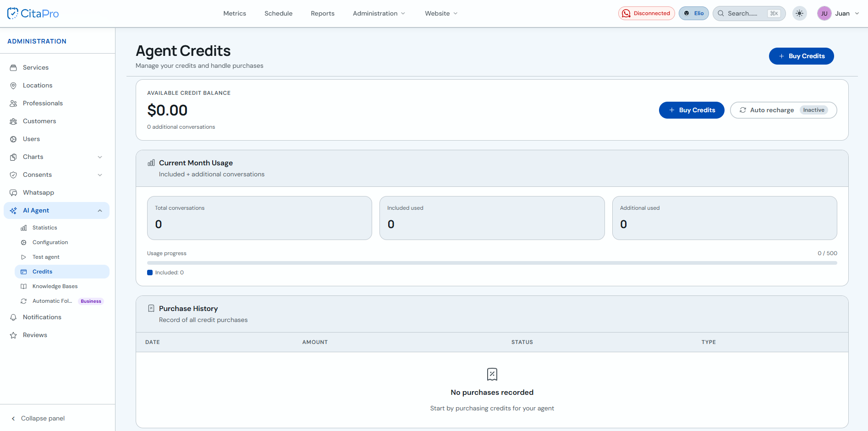
Task: Toggle the light/dark theme sun icon
Action: click(800, 13)
